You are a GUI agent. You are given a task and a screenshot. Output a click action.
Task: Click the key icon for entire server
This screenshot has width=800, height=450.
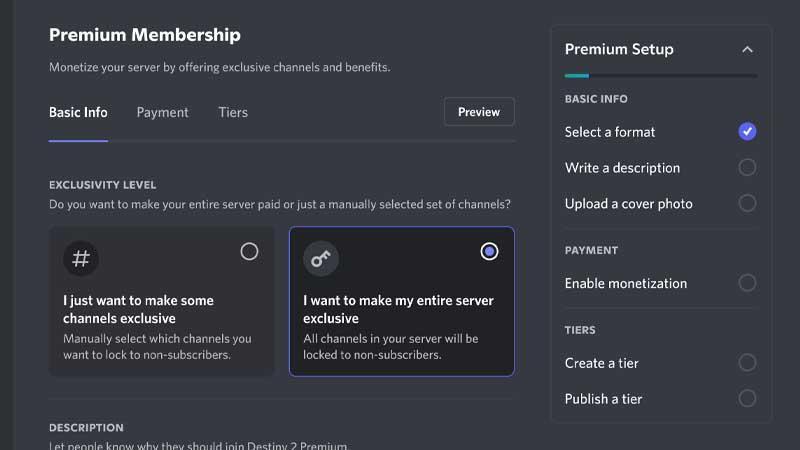pos(320,258)
